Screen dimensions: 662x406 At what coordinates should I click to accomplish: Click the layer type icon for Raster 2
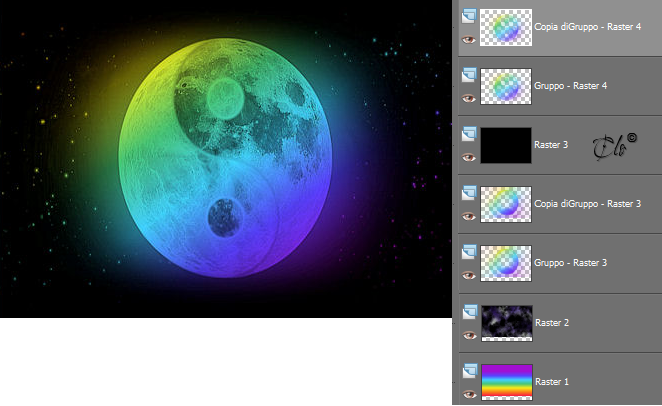470,312
